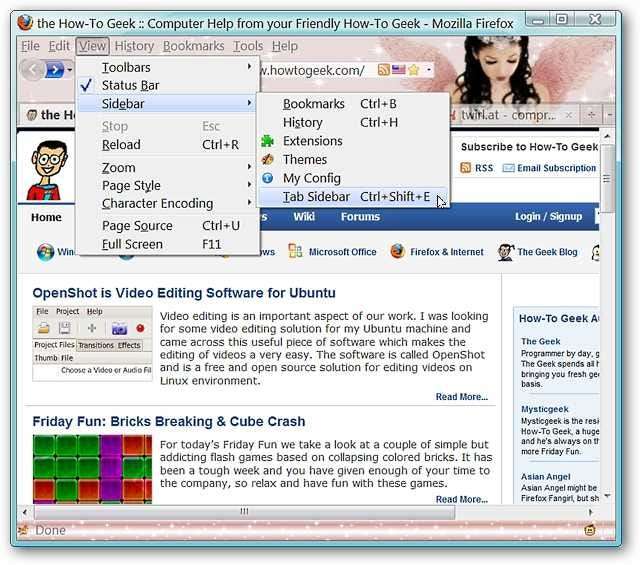Click the Firefox & Internet category icon

[x=398, y=251]
